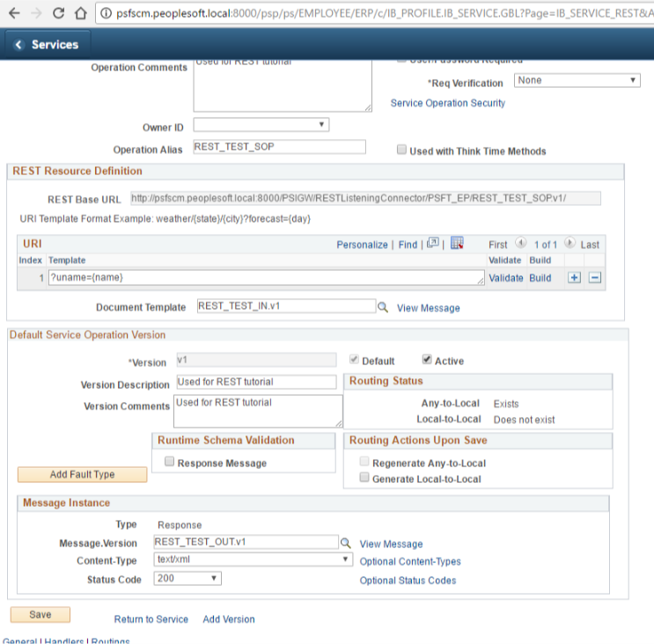Screen dimensions: 654x644
Task: Open the Handlers tab link
Action: coord(62,641)
